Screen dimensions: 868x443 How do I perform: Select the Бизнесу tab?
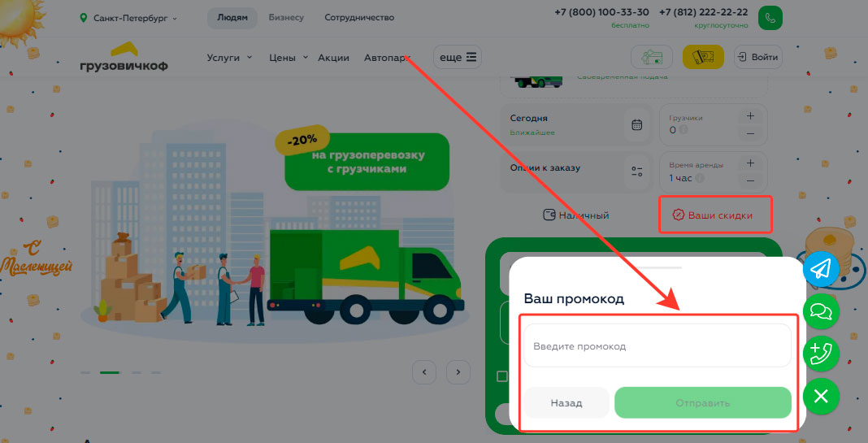click(x=286, y=18)
